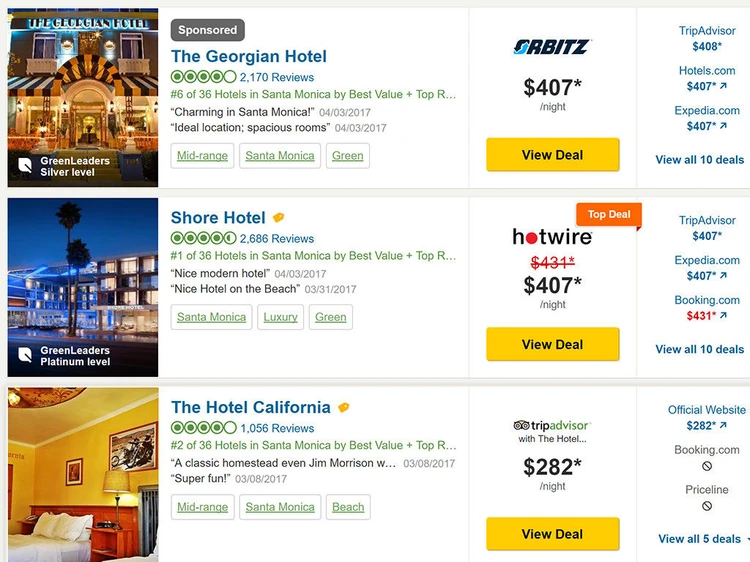Screen dimensions: 750x562
Task: Open Shore Hotel's 2,686 Reviews link
Action: pyautogui.click(x=277, y=239)
